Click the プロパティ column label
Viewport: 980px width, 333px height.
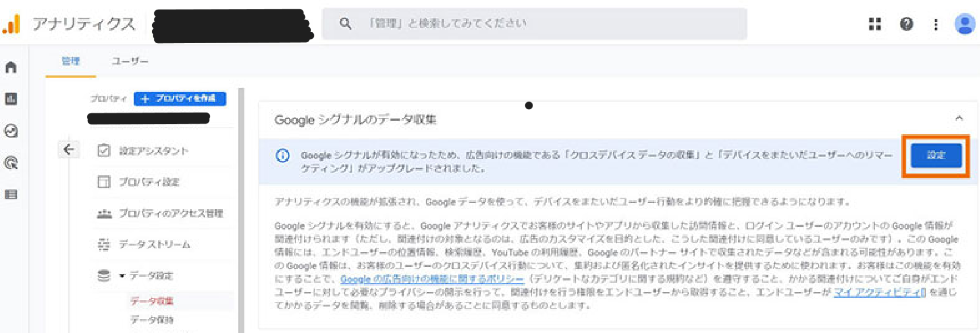tap(108, 98)
